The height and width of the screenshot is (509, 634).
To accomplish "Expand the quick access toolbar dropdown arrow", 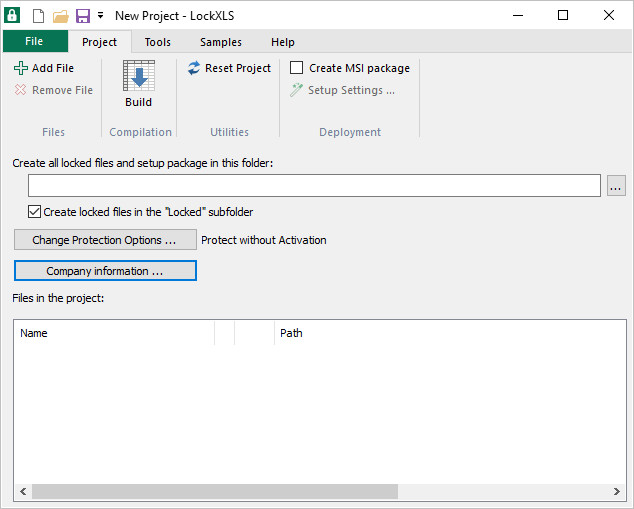I will click(x=100, y=16).
